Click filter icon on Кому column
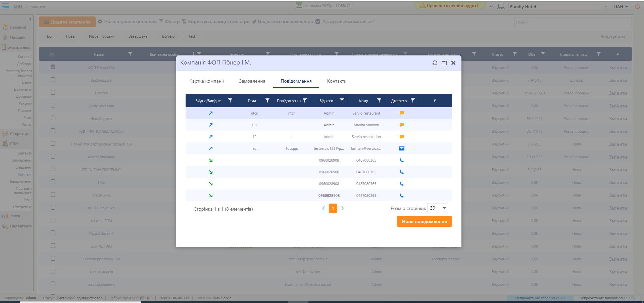 point(379,100)
